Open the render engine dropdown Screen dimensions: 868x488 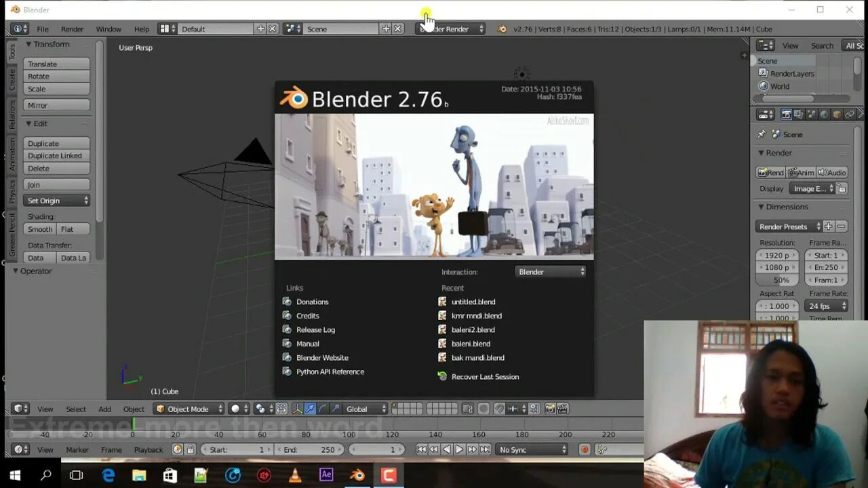(450, 29)
